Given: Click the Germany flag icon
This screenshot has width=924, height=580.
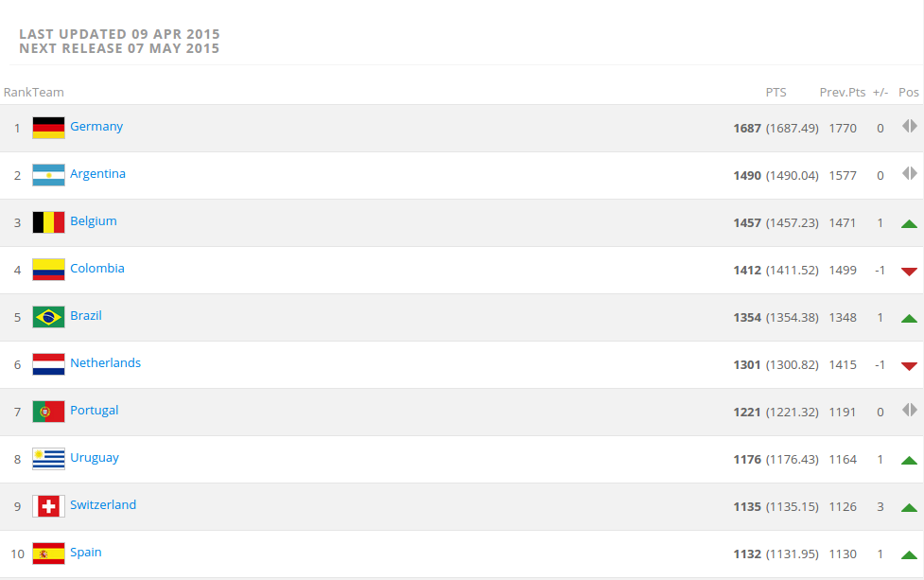Looking at the screenshot, I should tap(48, 128).
